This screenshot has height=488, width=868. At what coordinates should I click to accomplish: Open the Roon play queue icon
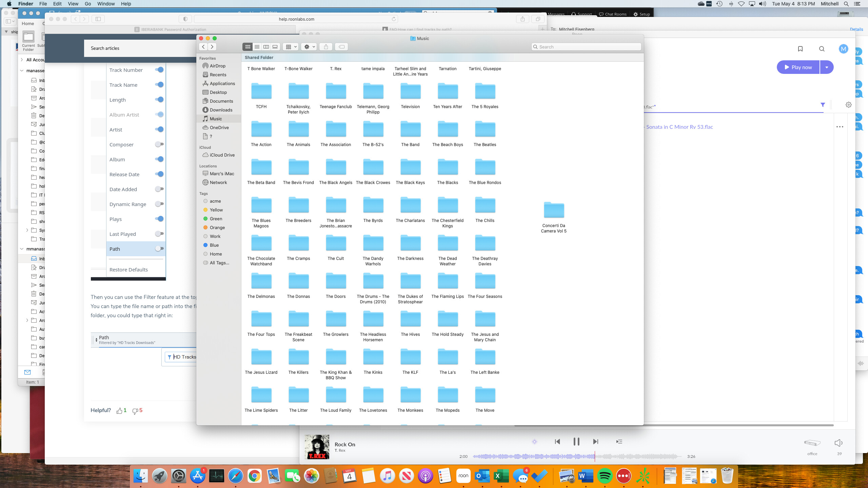619,442
